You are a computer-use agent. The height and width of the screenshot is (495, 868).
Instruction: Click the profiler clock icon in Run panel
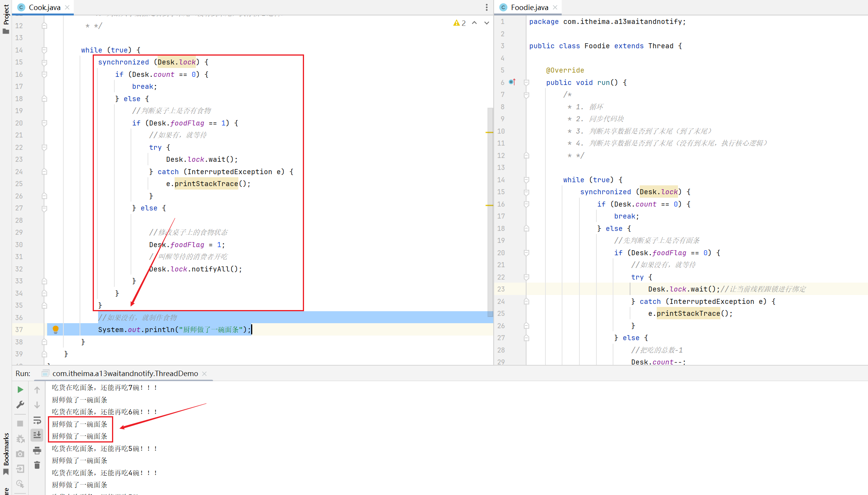coord(20,484)
